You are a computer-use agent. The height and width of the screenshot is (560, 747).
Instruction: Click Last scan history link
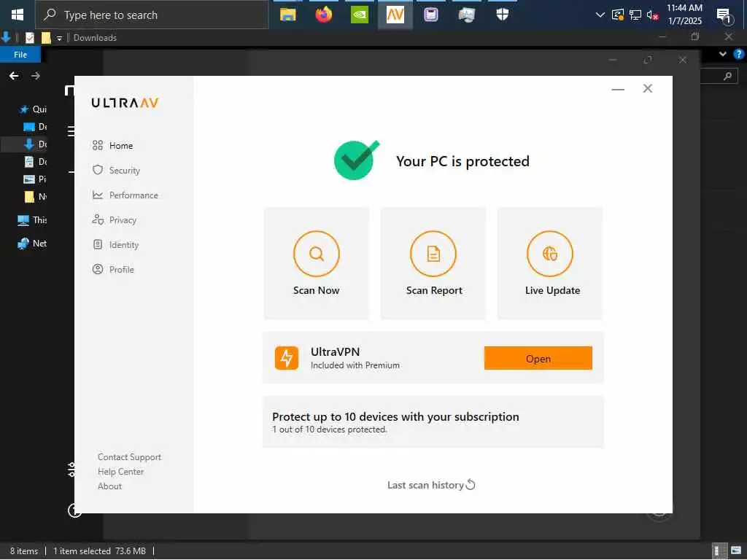coord(425,485)
